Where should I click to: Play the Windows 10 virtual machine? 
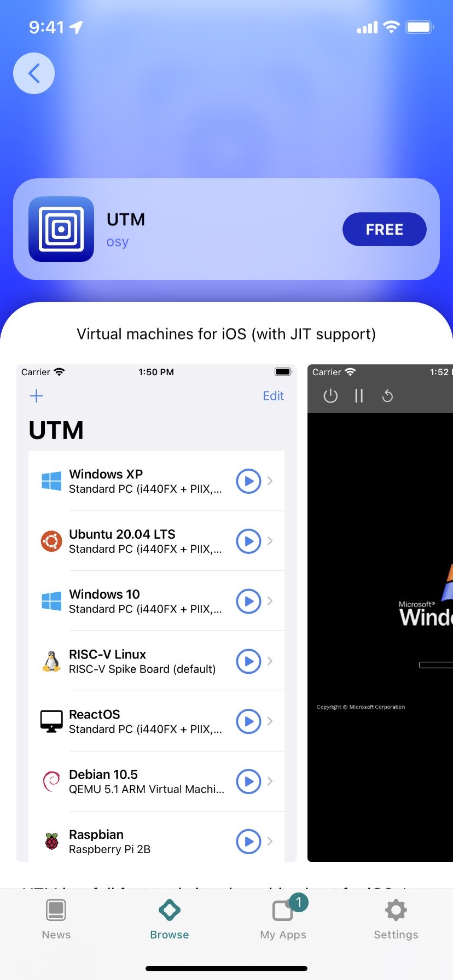click(x=248, y=602)
